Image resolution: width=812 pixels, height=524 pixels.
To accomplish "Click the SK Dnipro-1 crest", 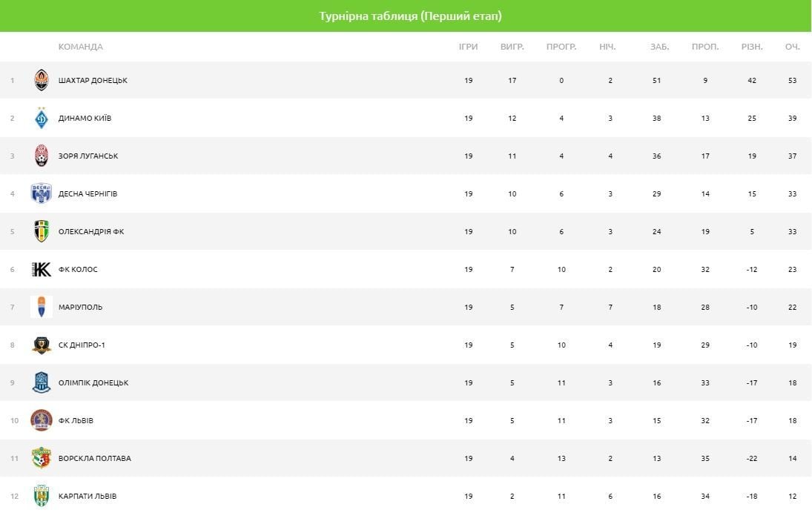I will (42, 345).
